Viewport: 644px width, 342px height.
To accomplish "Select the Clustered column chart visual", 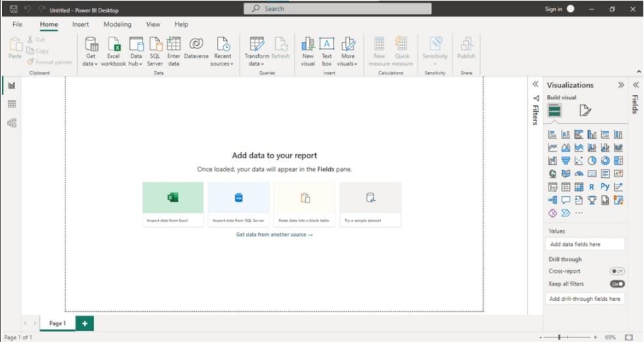I will [592, 134].
